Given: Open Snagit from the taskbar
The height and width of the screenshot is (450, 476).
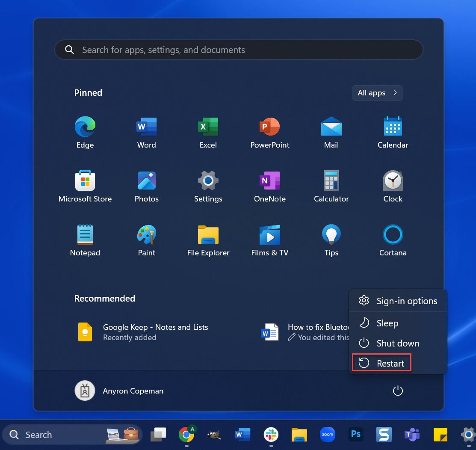Looking at the screenshot, I should (384, 435).
